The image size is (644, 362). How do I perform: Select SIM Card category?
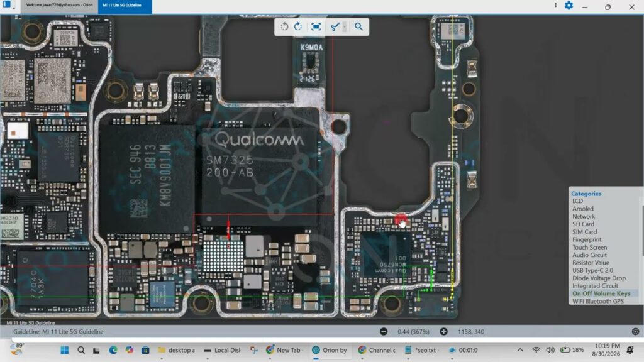pyautogui.click(x=584, y=232)
